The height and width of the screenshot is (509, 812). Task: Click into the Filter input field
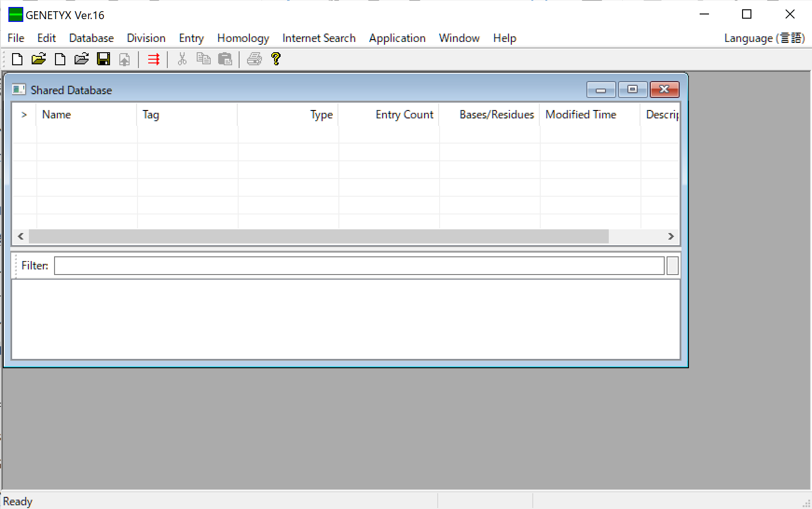coord(359,266)
